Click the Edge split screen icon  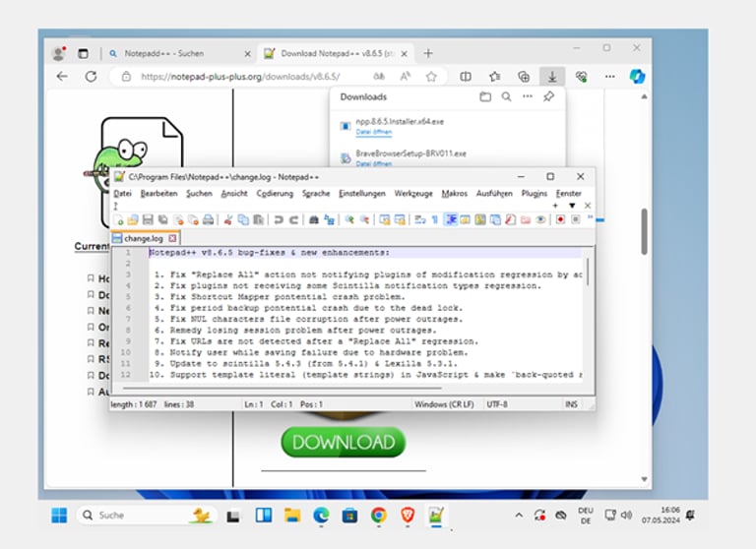coord(466,76)
